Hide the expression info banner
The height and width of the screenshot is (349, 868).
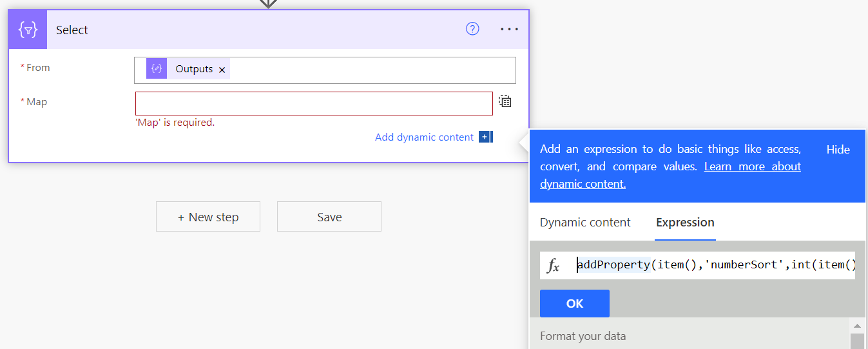click(838, 149)
